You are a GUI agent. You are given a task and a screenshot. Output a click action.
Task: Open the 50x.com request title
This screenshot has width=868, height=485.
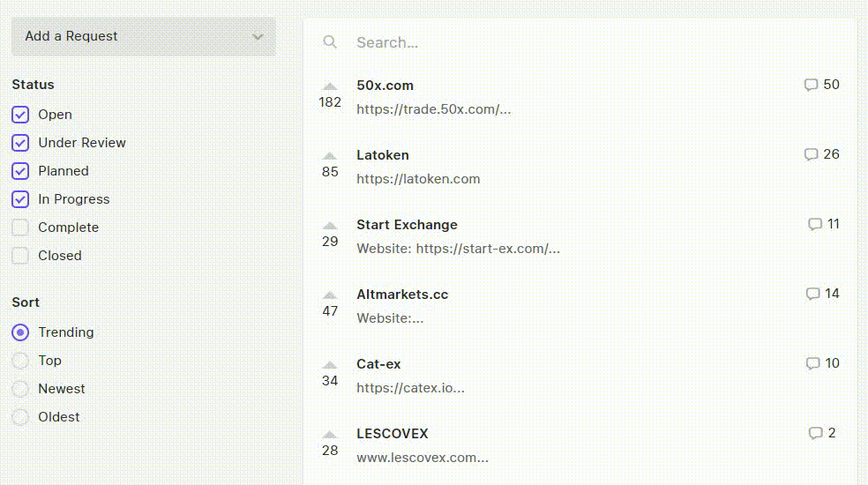385,86
